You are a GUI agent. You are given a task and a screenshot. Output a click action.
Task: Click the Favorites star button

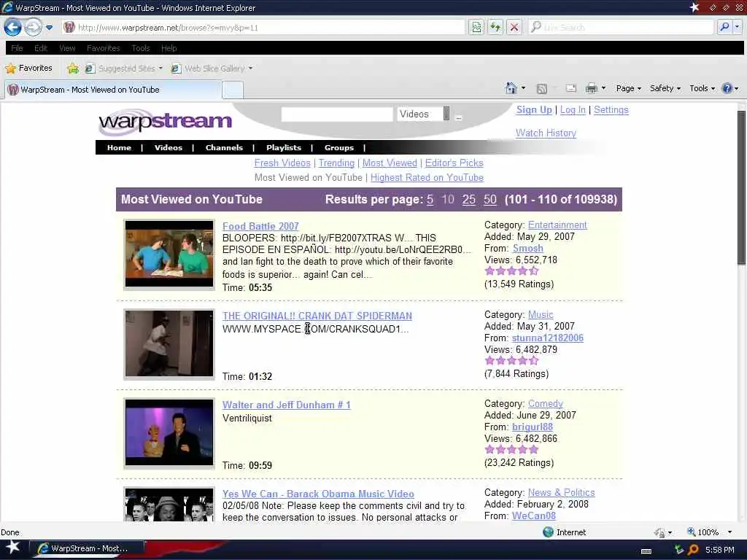click(28, 68)
